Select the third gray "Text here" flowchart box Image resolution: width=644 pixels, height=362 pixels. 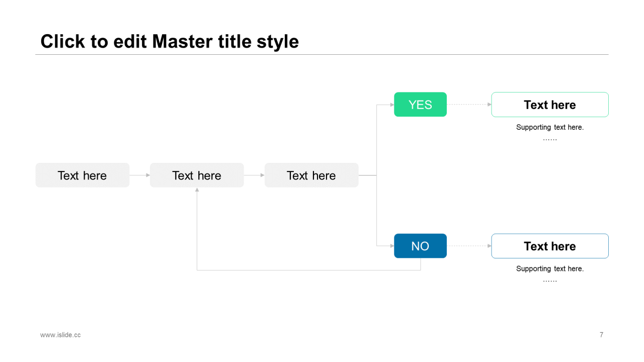(311, 175)
